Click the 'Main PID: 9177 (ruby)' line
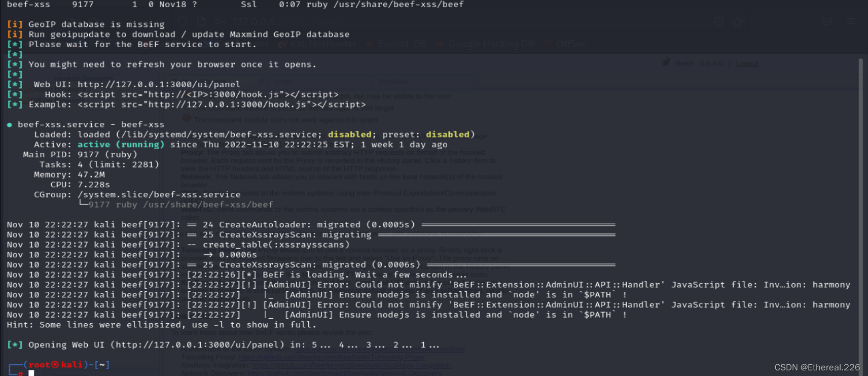This screenshot has width=868, height=376. tap(80, 154)
